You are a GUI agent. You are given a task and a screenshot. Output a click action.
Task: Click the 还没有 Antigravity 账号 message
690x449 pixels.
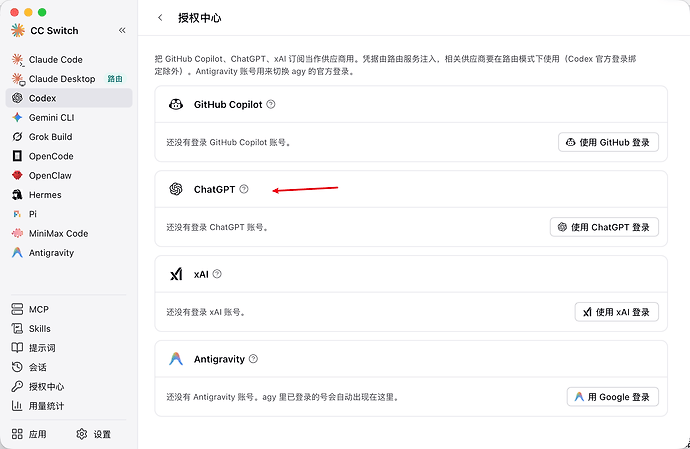283,397
